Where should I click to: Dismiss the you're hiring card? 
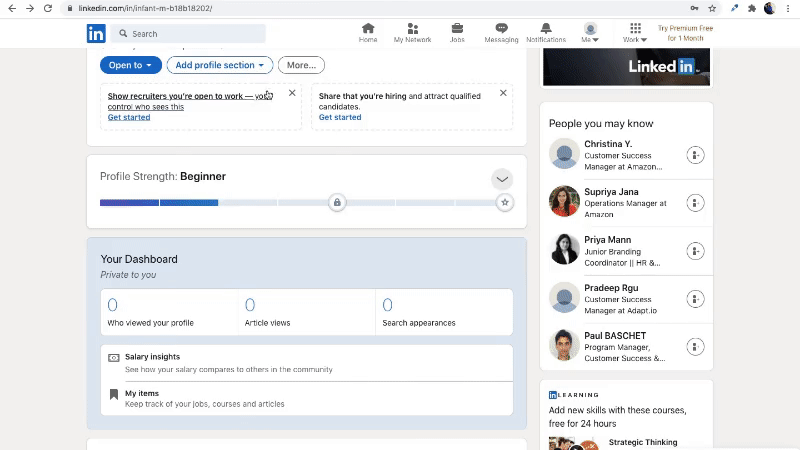click(x=503, y=93)
